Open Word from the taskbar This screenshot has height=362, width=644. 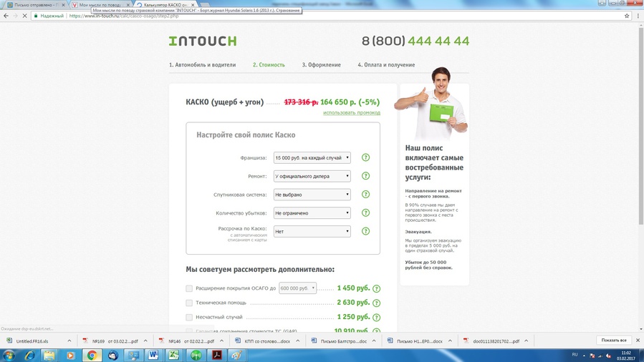click(153, 355)
